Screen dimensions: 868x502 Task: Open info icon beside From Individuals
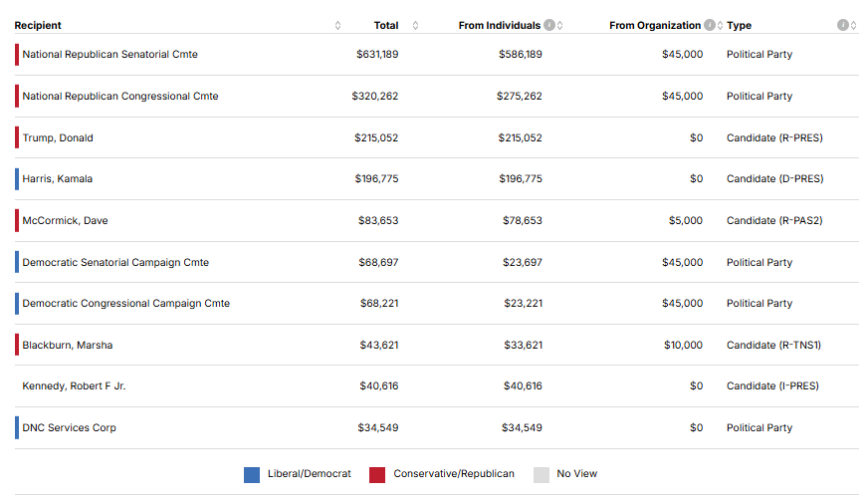pyautogui.click(x=549, y=25)
